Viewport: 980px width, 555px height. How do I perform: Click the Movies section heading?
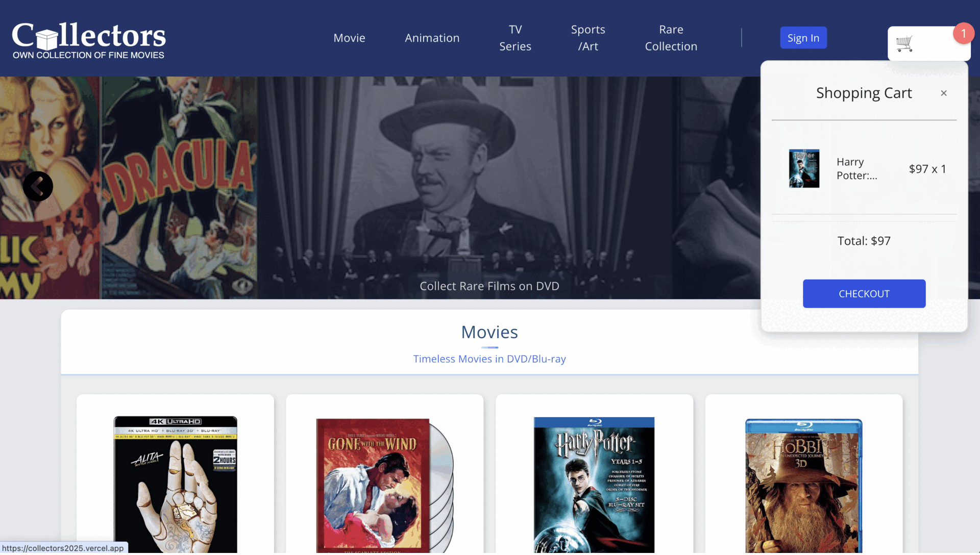(x=489, y=332)
